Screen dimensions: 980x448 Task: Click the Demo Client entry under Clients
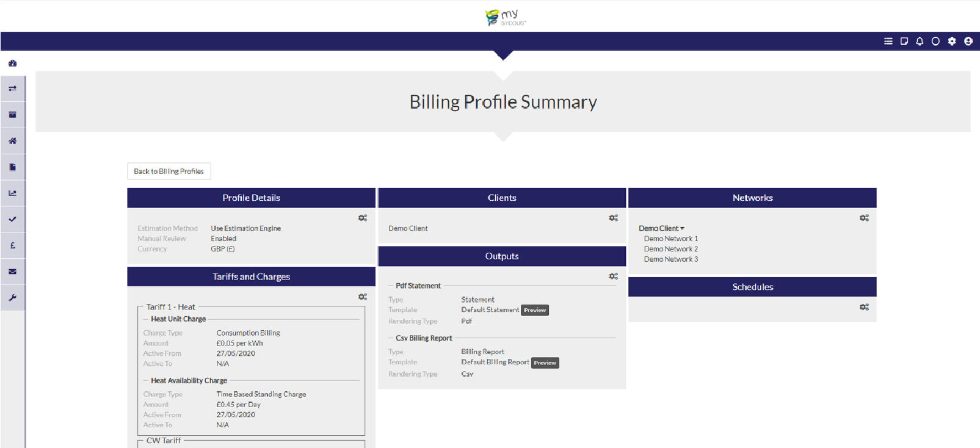coord(408,228)
